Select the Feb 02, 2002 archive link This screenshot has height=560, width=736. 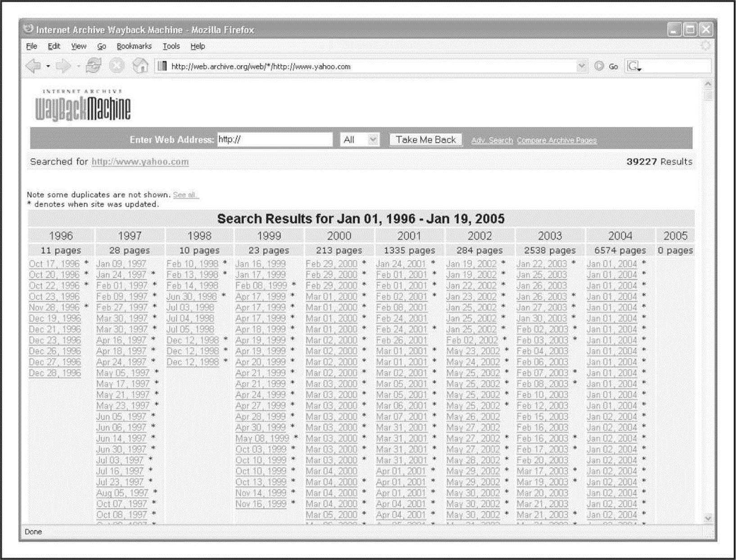[x=472, y=340]
